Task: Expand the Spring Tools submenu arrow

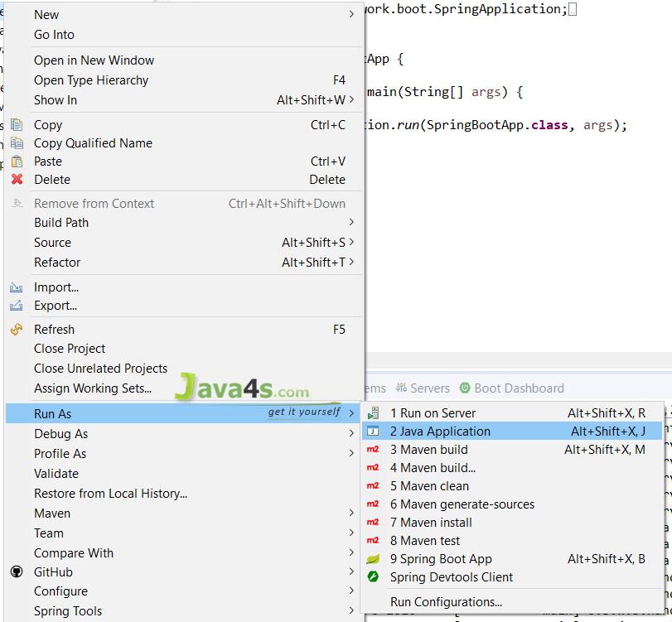Action: pyautogui.click(x=351, y=610)
